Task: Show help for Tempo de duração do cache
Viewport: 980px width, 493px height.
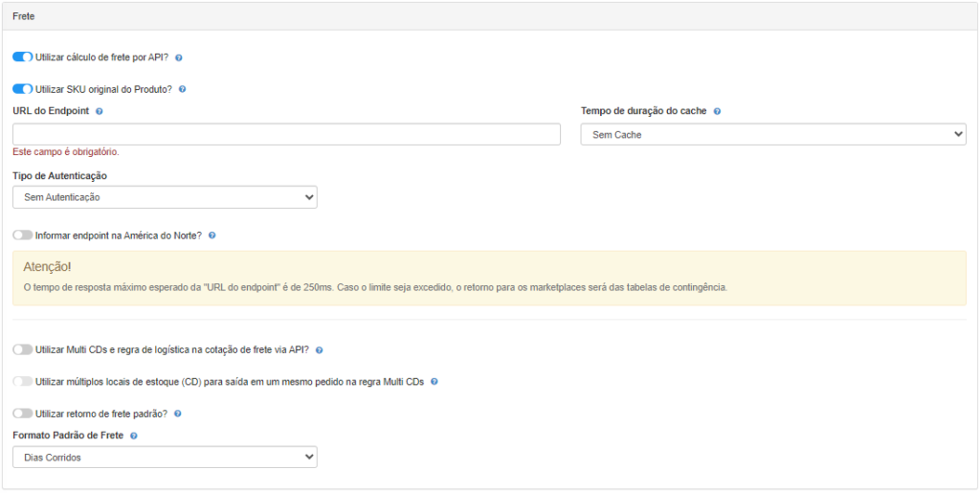Action: coord(717,111)
